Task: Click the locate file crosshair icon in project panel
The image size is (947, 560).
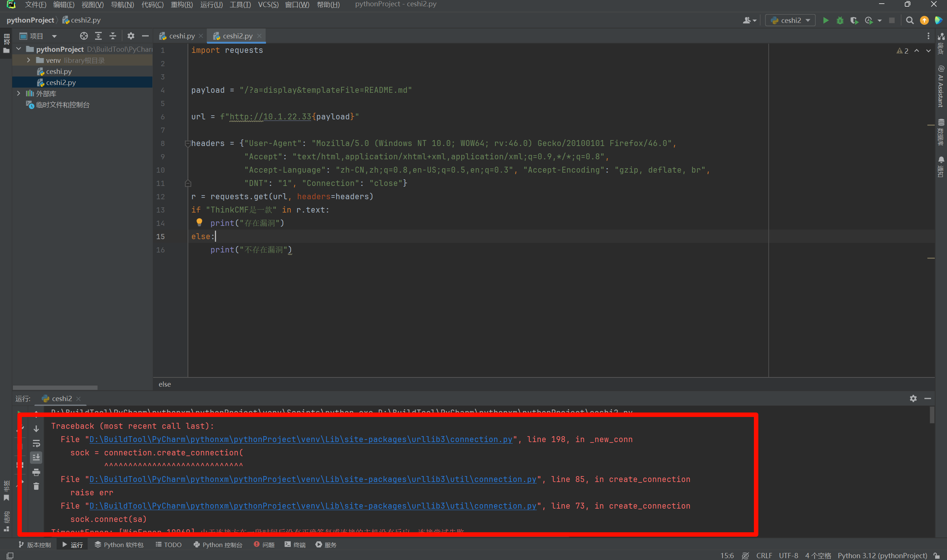Action: pyautogui.click(x=84, y=36)
